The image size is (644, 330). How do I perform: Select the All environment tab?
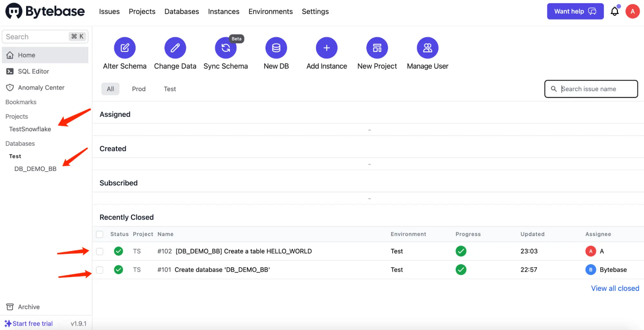click(x=111, y=89)
